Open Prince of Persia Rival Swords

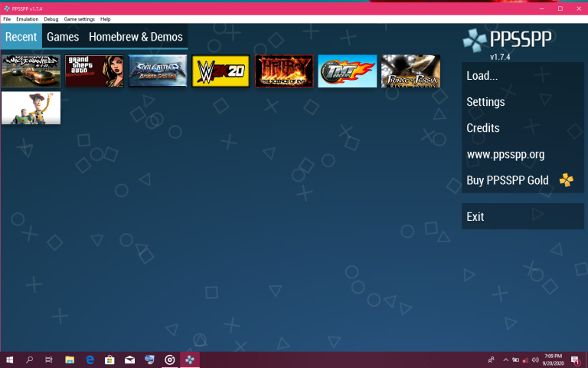tap(410, 71)
